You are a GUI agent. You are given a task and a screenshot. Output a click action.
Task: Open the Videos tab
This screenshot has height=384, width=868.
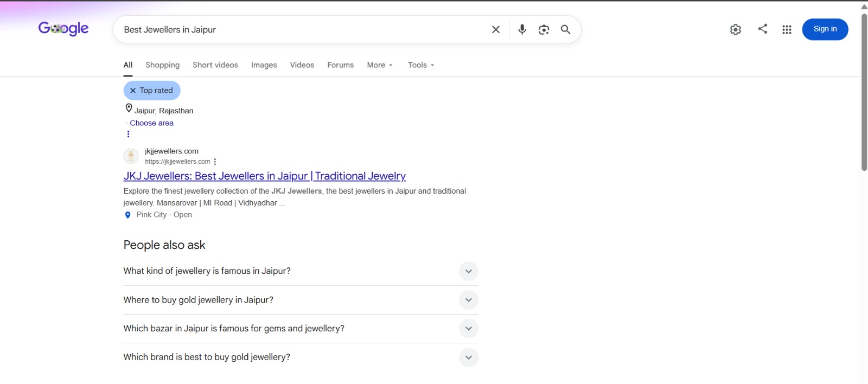coord(302,65)
